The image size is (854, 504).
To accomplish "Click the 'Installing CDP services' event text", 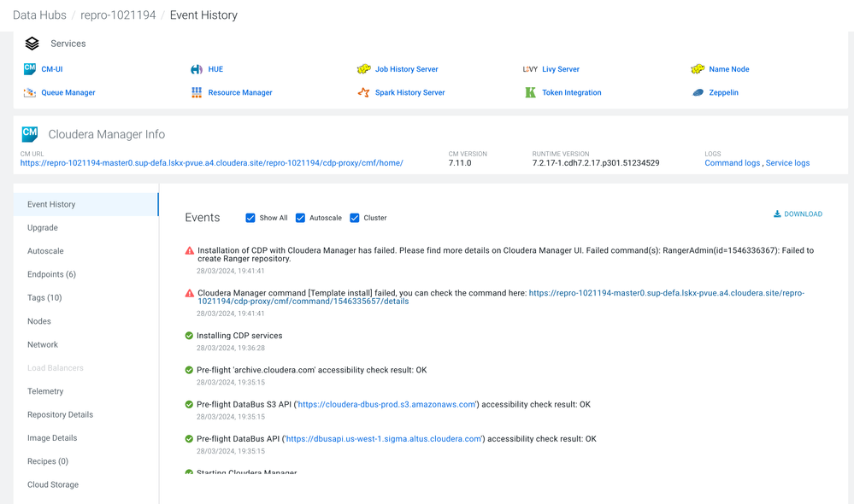I will click(239, 336).
